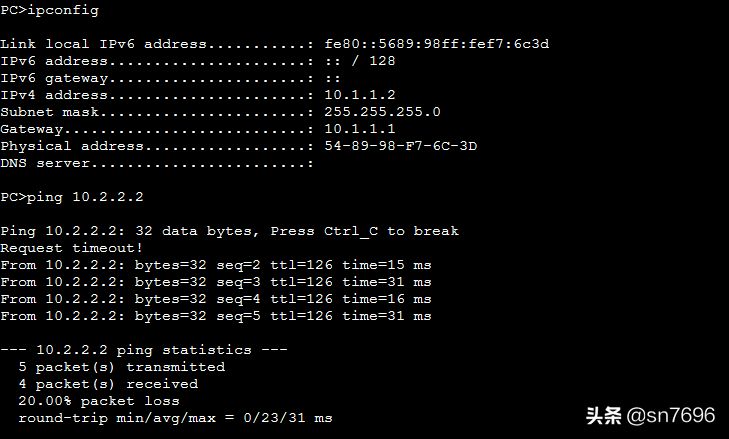Image resolution: width=729 pixels, height=439 pixels.
Task: Click the DNS server line
Action: tap(157, 163)
